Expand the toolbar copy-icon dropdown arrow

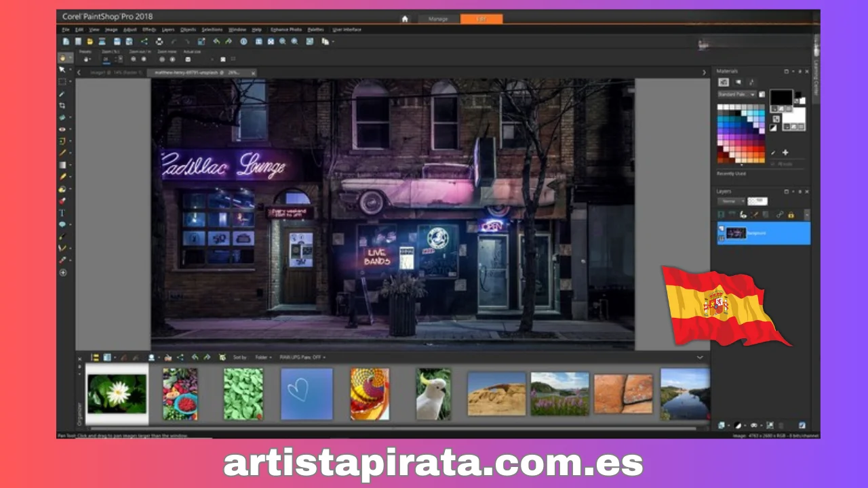[333, 42]
